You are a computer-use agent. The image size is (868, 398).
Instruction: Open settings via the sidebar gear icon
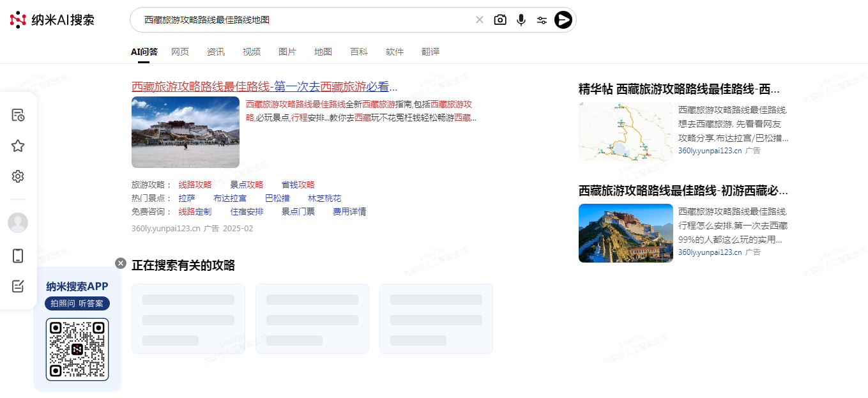pos(17,176)
